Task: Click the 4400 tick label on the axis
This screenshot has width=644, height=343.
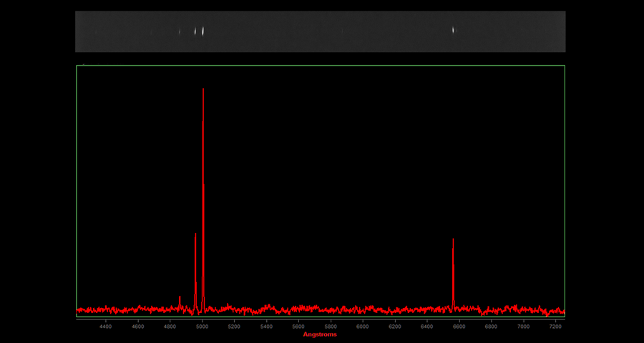Action: click(105, 327)
